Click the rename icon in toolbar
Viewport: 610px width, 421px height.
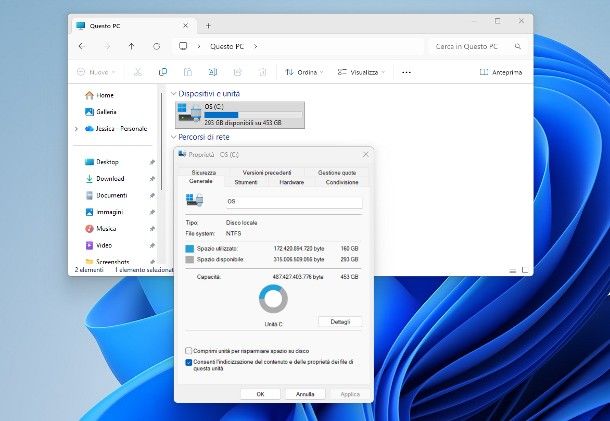[213, 72]
